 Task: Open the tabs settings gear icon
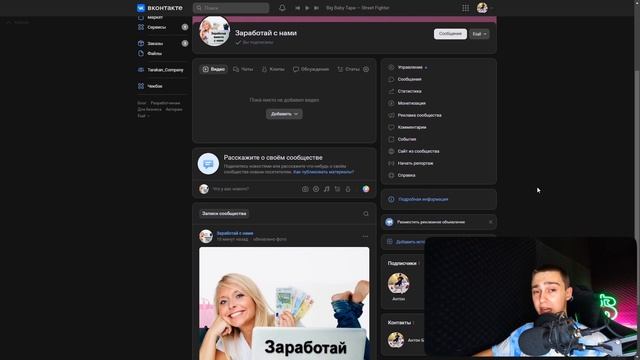click(366, 69)
